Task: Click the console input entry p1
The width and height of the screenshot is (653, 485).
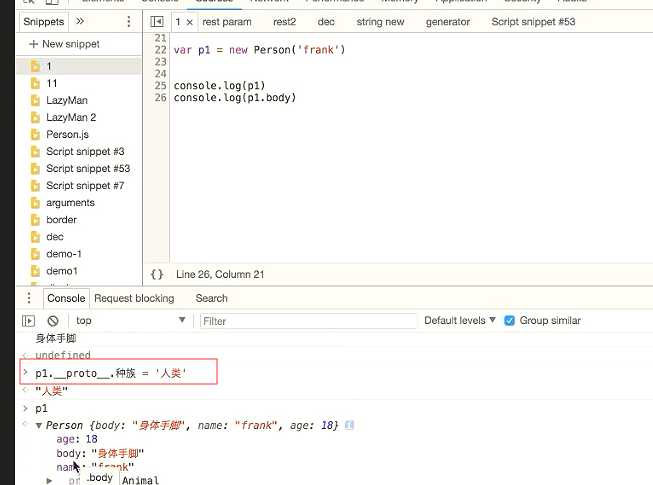Action: coord(42,408)
